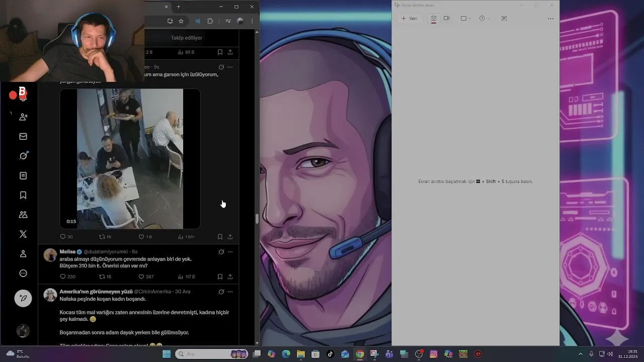Open Grok icon in X sidebar
The image size is (644, 362).
[23, 156]
